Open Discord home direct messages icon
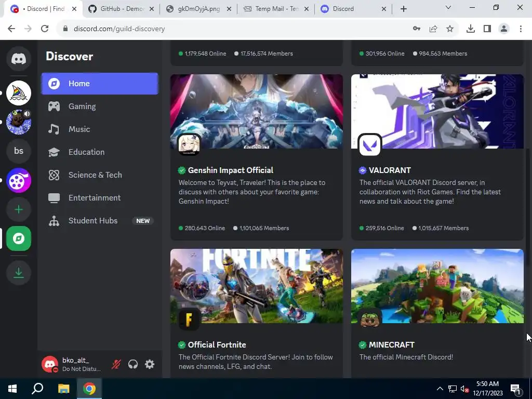Image resolution: width=532 pixels, height=399 pixels. [19, 59]
